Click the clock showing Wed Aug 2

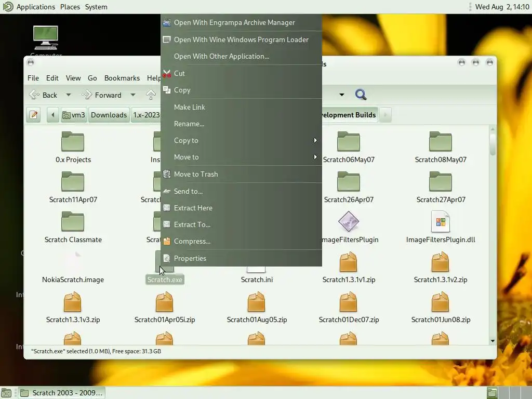[x=502, y=7]
